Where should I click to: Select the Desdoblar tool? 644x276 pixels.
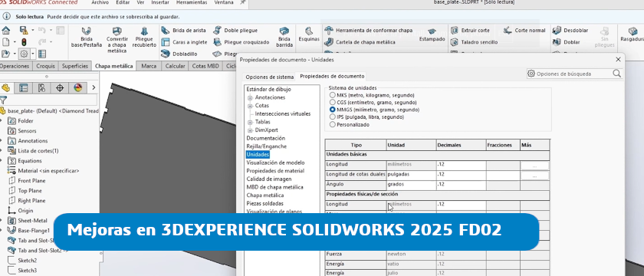[x=570, y=31]
